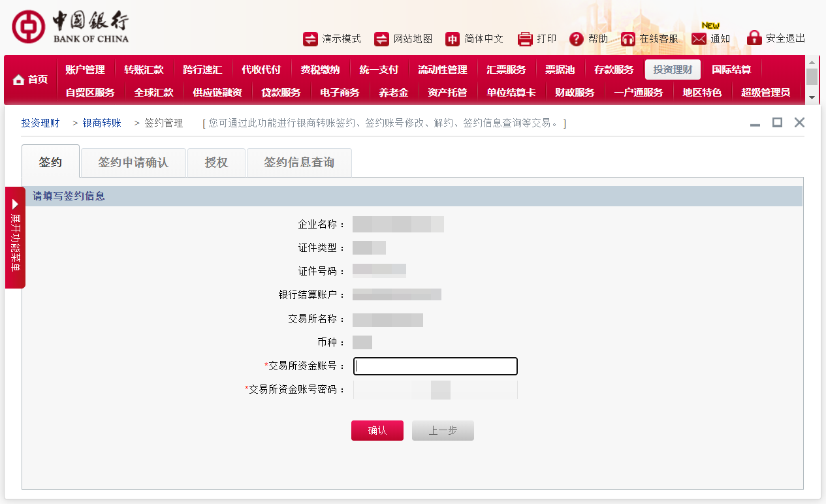Open notifications (通知) envelope icon
The width and height of the screenshot is (826, 504).
click(699, 39)
